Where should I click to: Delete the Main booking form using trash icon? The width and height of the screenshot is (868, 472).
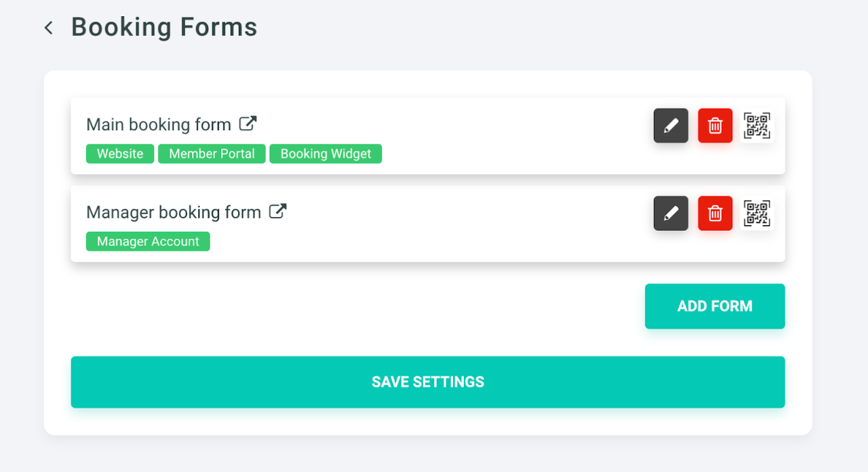[715, 125]
